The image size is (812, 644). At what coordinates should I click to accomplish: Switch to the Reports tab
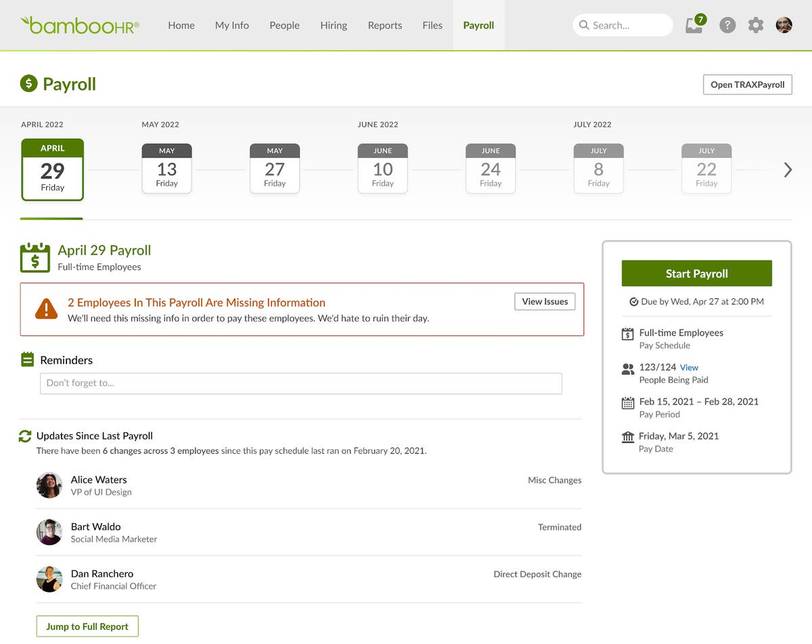pyautogui.click(x=384, y=25)
